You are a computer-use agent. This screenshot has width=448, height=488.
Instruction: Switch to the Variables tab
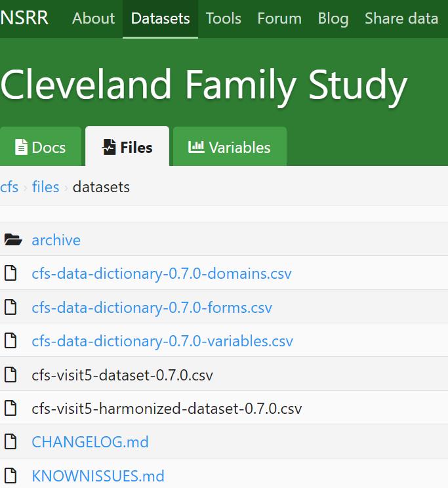click(230, 146)
